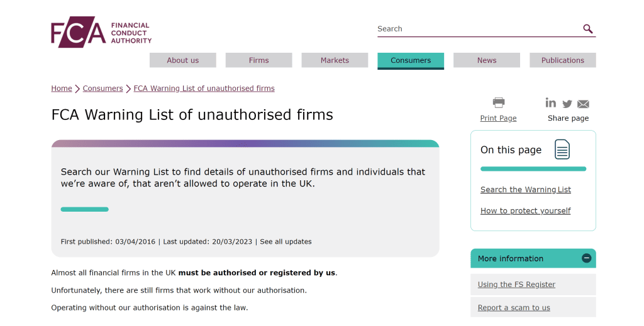
Task: Click See all updates
Action: [x=286, y=242]
